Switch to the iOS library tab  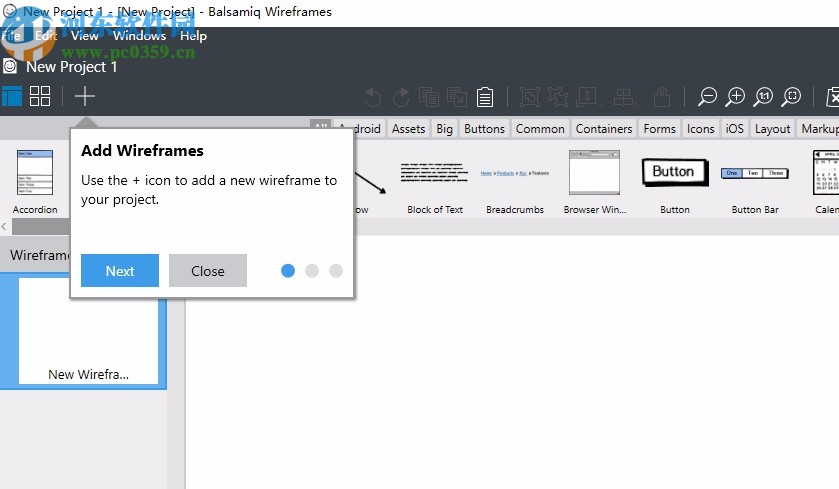(734, 129)
